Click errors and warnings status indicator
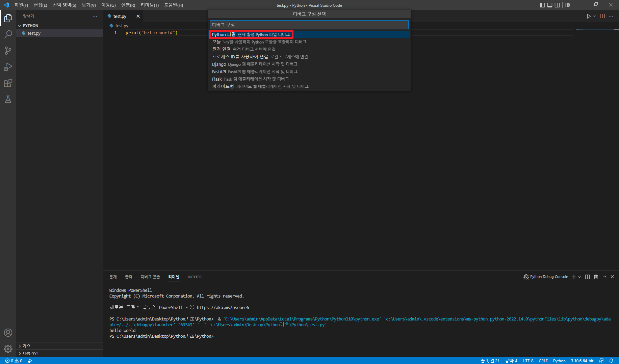This screenshot has height=364, width=619. point(14,361)
